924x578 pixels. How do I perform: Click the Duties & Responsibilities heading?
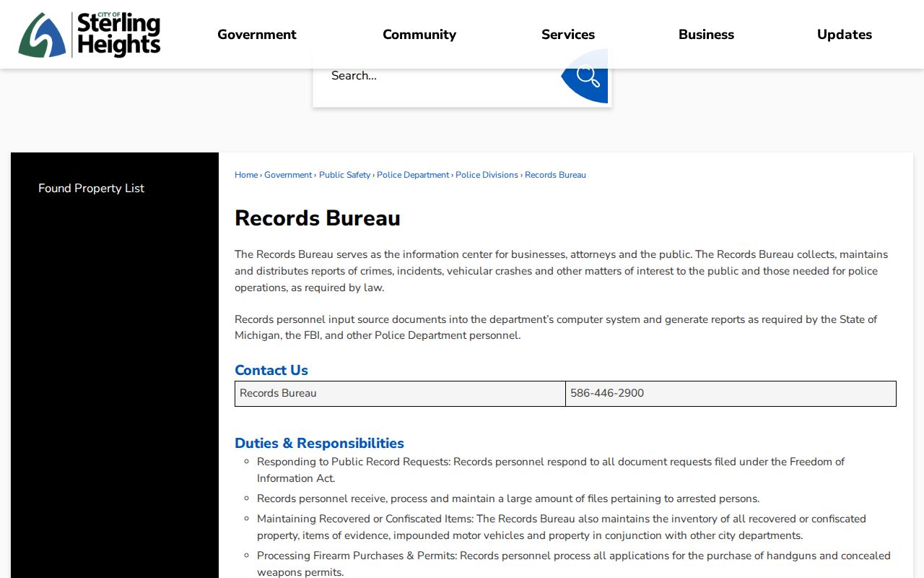click(319, 443)
